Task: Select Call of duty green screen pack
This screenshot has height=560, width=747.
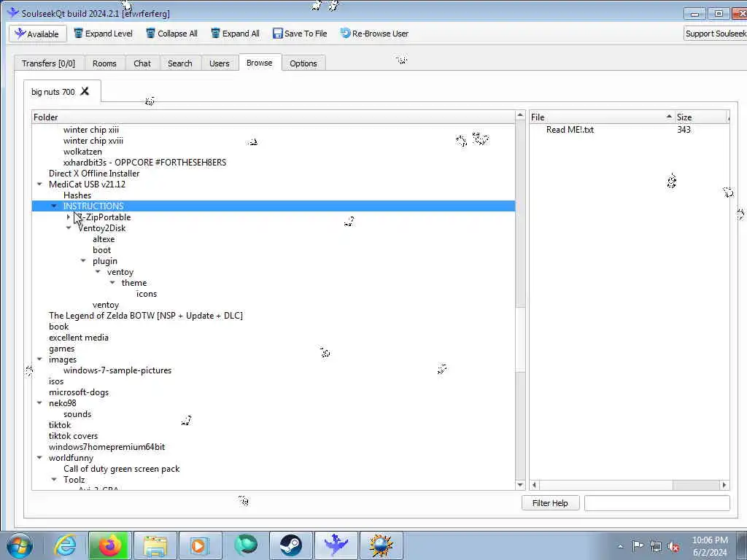Action: (122, 469)
